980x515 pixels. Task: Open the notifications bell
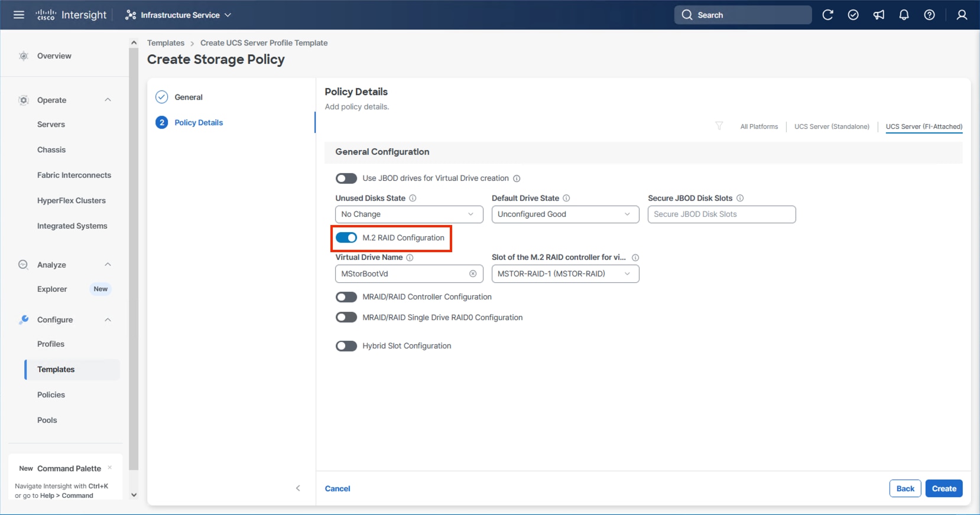tap(904, 15)
